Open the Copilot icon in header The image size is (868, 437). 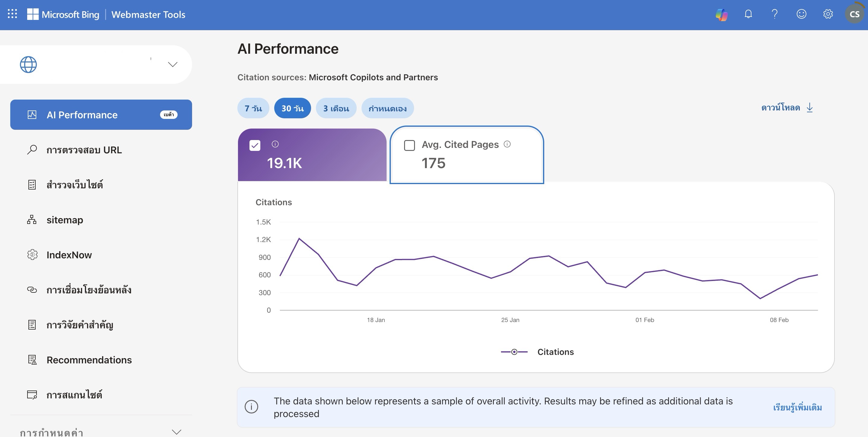point(722,14)
